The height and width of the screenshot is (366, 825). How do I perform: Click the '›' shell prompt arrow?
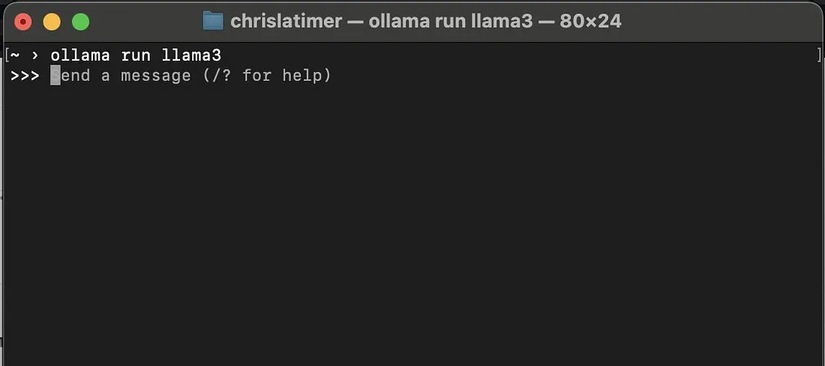point(35,55)
